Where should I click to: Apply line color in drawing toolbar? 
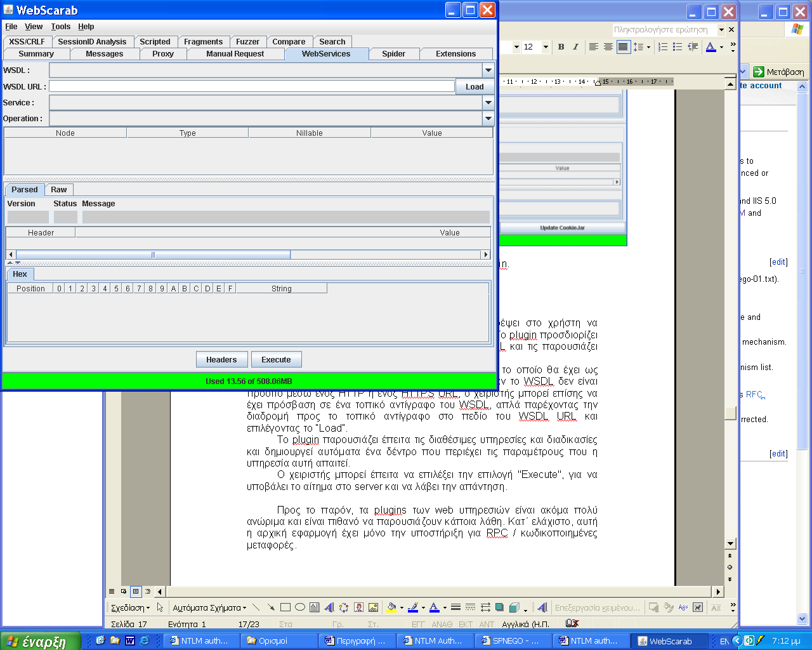click(413, 607)
